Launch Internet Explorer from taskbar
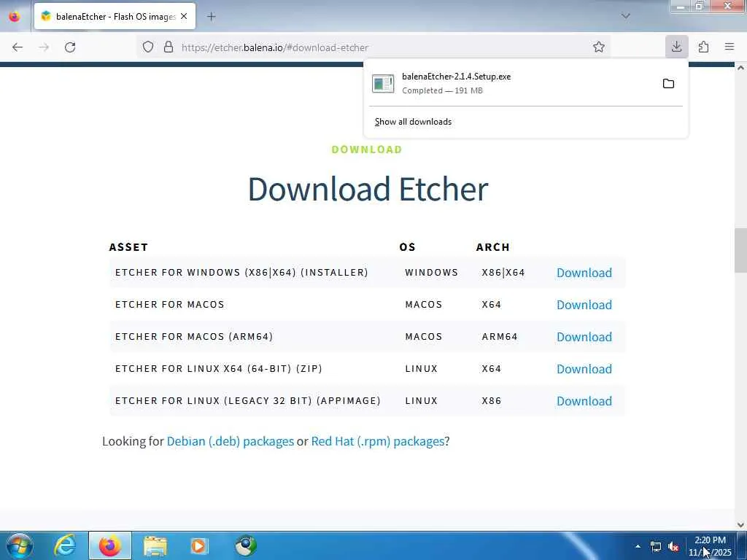The height and width of the screenshot is (560, 747). tap(65, 545)
